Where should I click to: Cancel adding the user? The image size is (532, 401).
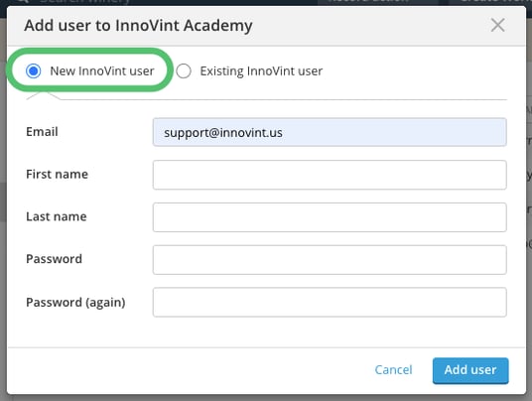tap(393, 369)
